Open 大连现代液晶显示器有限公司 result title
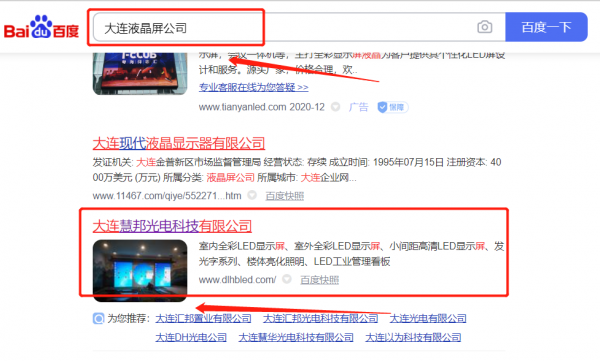Image resolution: width=600 pixels, height=361 pixels. 179,144
